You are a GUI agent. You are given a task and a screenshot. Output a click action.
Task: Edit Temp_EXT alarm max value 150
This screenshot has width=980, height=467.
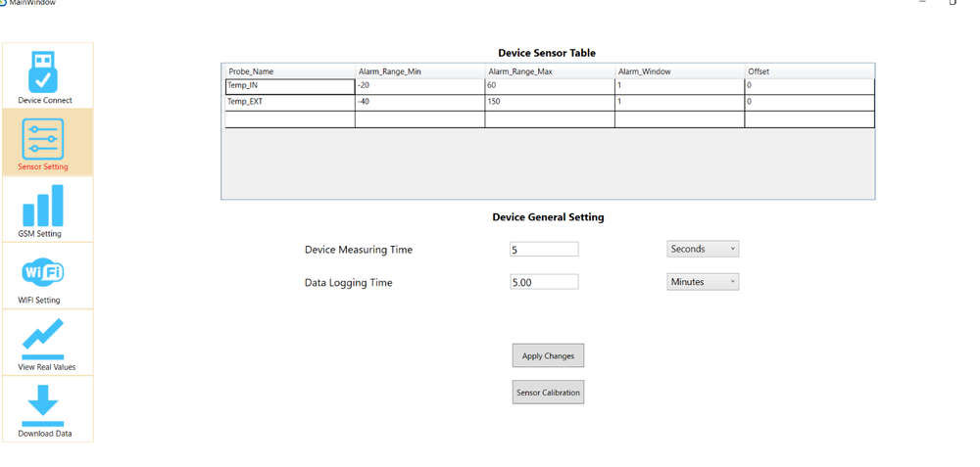(x=549, y=102)
